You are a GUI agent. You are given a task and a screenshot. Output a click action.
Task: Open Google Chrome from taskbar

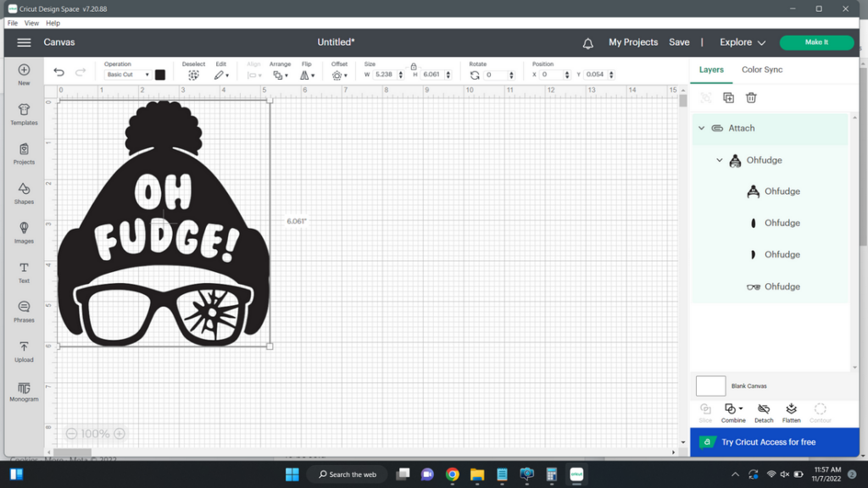pos(453,474)
